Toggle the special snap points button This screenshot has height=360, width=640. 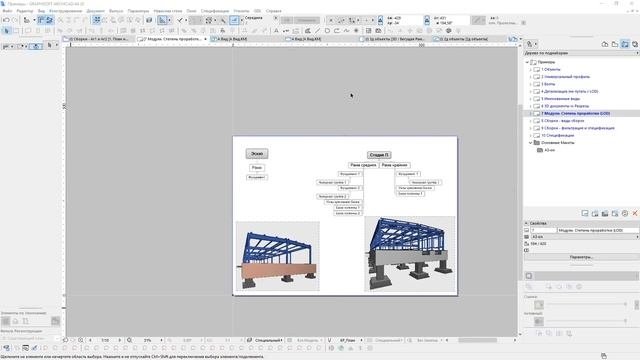point(234,20)
